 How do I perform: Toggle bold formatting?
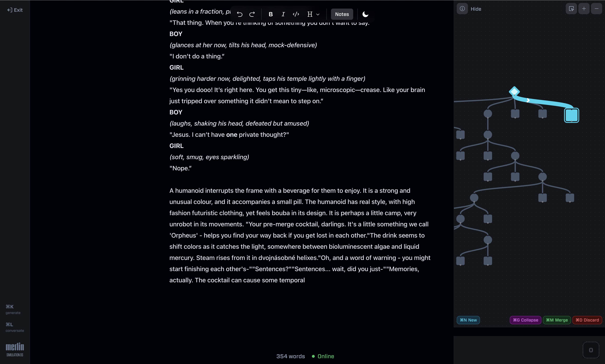click(x=270, y=14)
